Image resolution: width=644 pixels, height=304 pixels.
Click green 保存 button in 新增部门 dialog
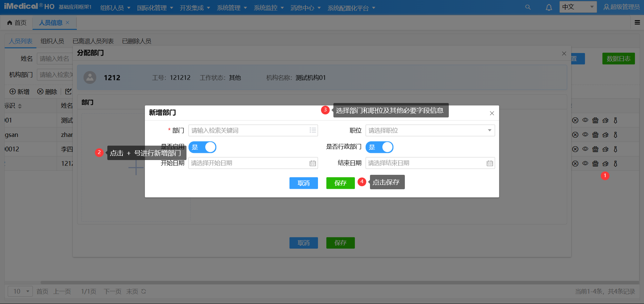pos(340,183)
